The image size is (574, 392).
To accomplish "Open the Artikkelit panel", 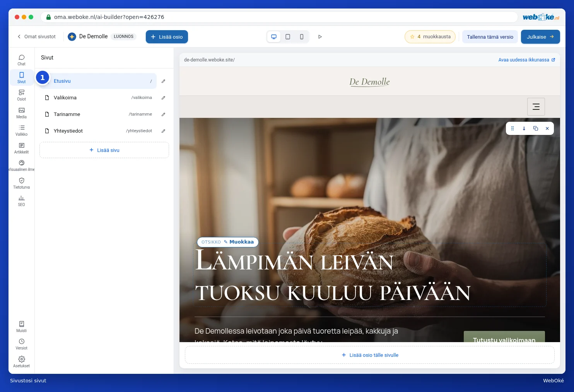I will [x=22, y=148].
